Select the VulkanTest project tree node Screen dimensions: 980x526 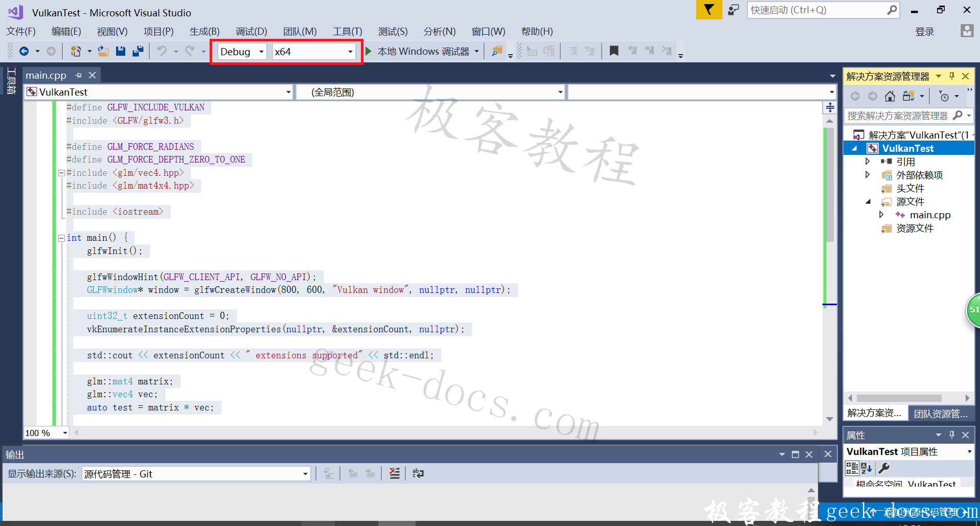[x=907, y=148]
